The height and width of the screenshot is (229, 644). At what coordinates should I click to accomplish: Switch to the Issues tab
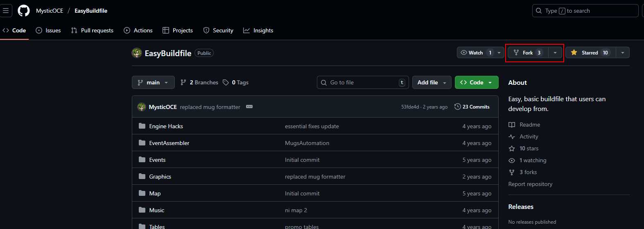coord(48,30)
